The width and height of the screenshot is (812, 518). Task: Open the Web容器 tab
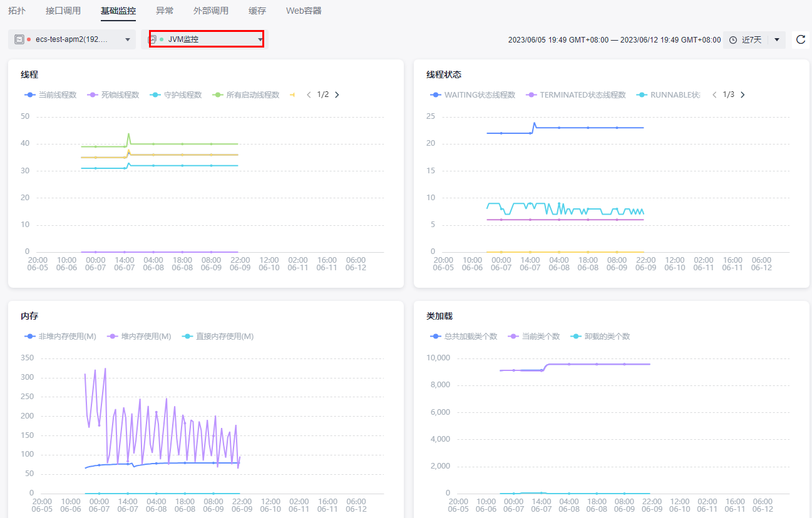click(x=304, y=11)
